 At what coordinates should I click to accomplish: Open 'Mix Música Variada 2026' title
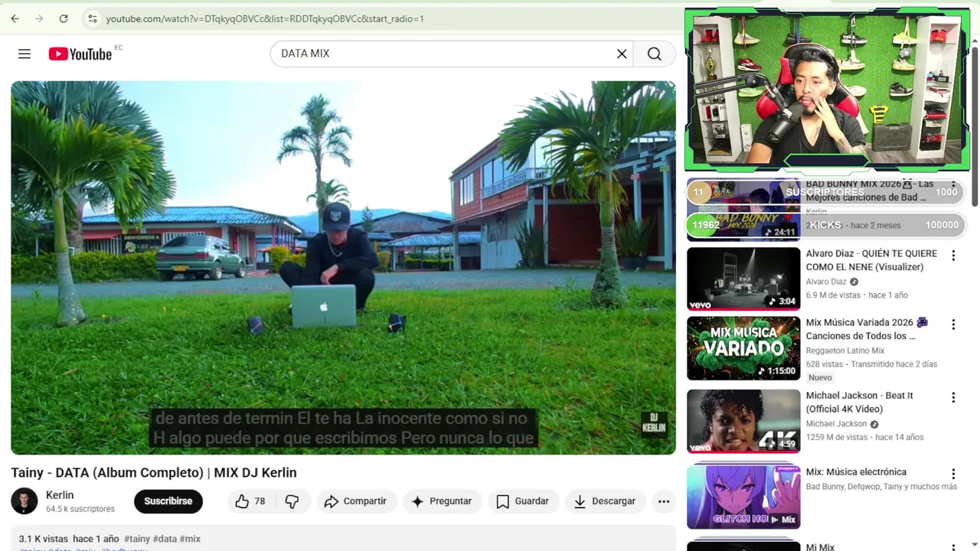(x=867, y=329)
